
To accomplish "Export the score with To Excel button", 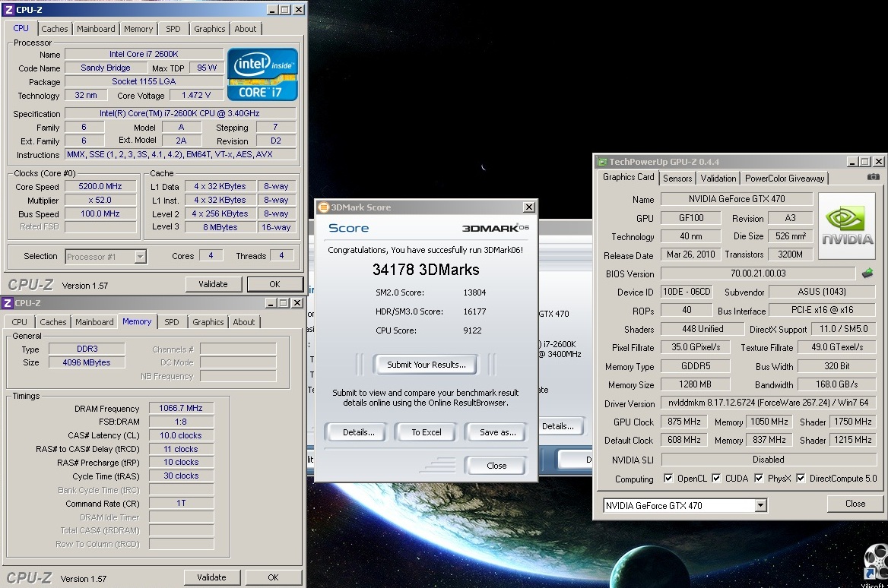I will (426, 432).
